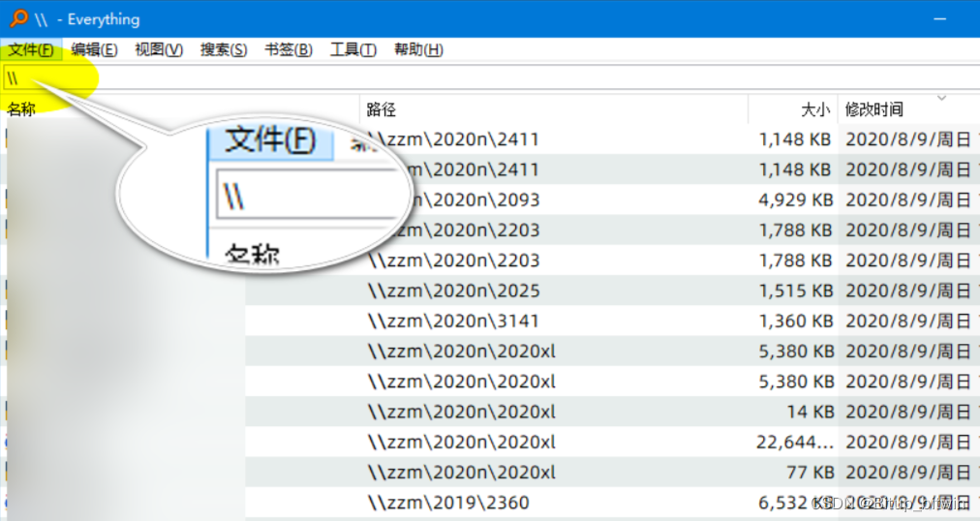Select the 2020xl path in the 22,644... row
Viewport: 980px width, 521px height.
click(x=462, y=443)
